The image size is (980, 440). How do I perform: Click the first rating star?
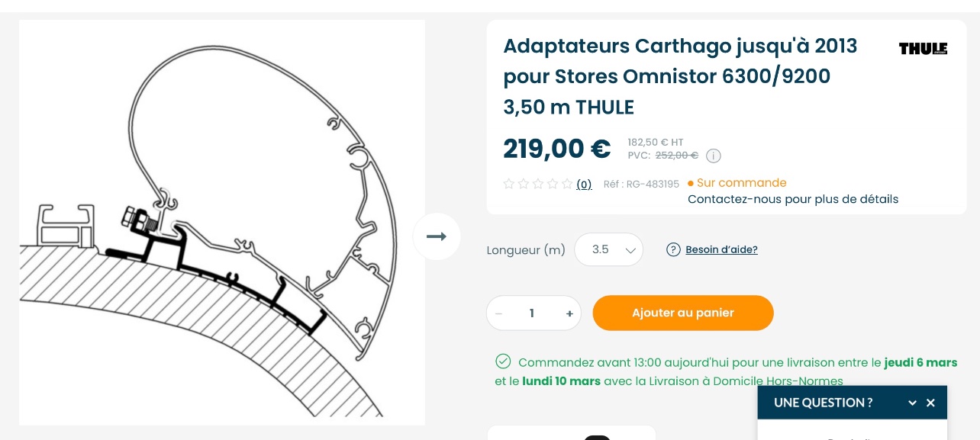[x=509, y=184]
